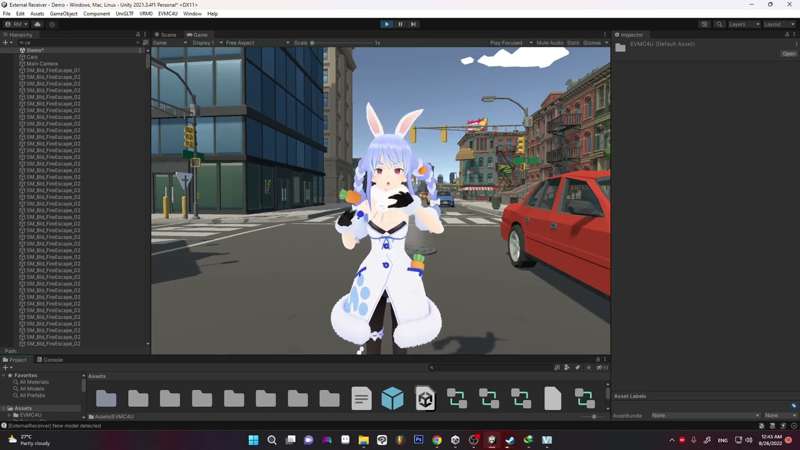Toggle the Stats overlay in the Game view
Image resolution: width=800 pixels, height=450 pixels.
click(x=573, y=43)
